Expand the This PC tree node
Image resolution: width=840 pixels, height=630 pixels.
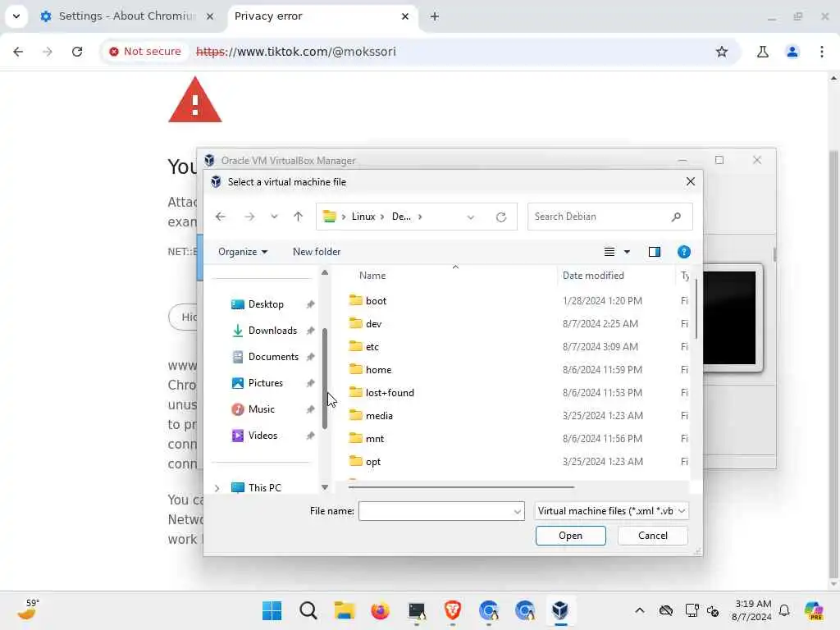point(217,488)
